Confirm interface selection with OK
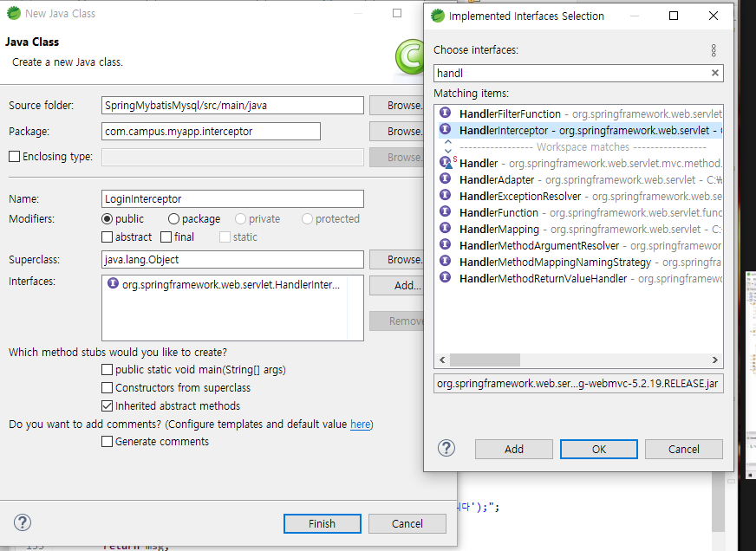The width and height of the screenshot is (756, 551). (x=599, y=449)
